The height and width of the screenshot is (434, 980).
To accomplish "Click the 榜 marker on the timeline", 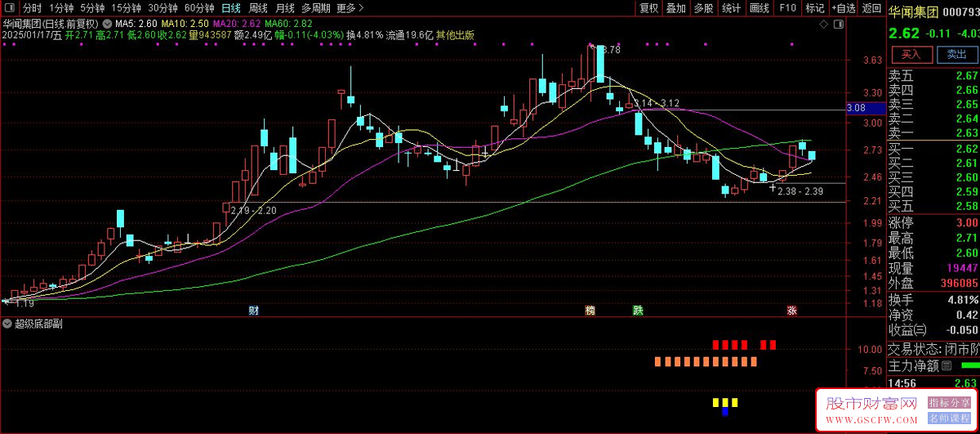I will 590,311.
